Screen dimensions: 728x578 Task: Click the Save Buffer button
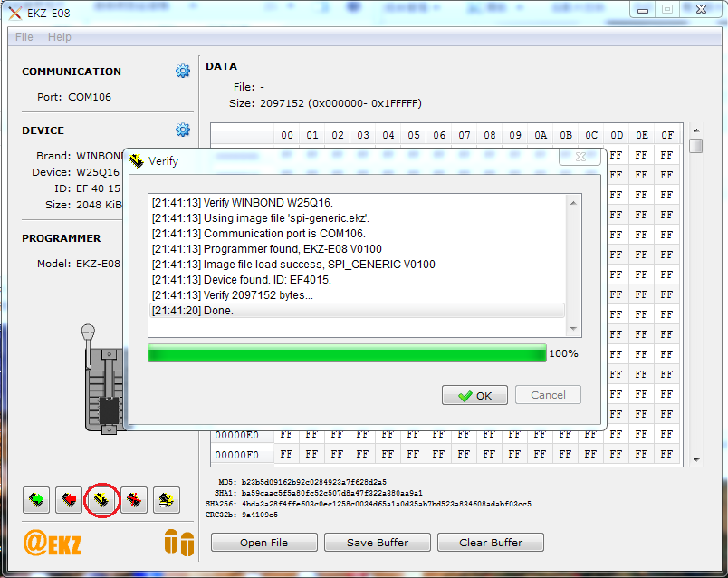(x=378, y=543)
